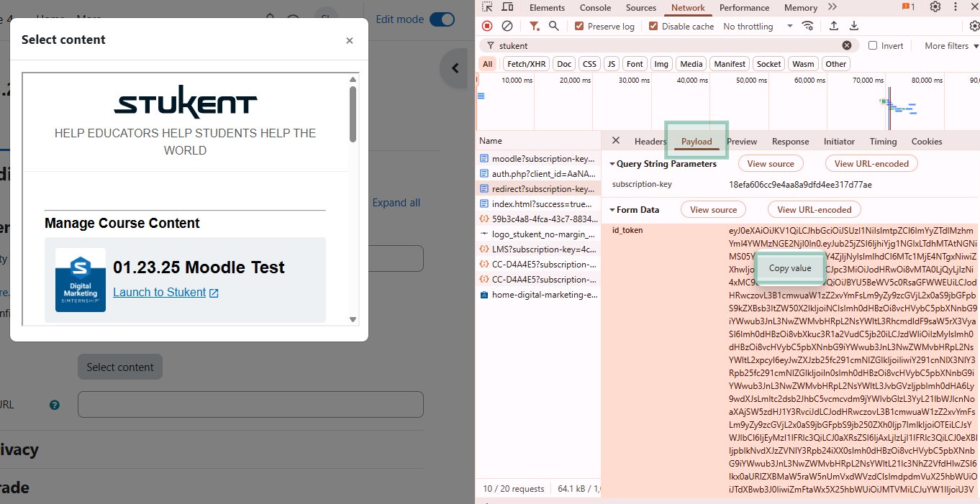Viewport: 980px width, 504px height.
Task: Switch to the Console panel
Action: (596, 7)
